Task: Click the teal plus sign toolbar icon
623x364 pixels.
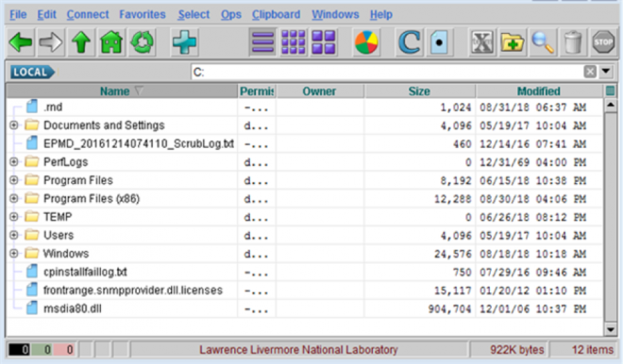Action: pyautogui.click(x=184, y=41)
